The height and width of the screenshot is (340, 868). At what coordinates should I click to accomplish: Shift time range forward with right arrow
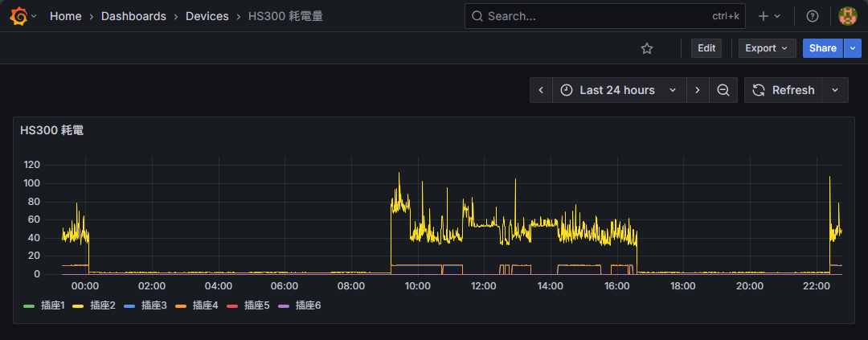point(698,90)
